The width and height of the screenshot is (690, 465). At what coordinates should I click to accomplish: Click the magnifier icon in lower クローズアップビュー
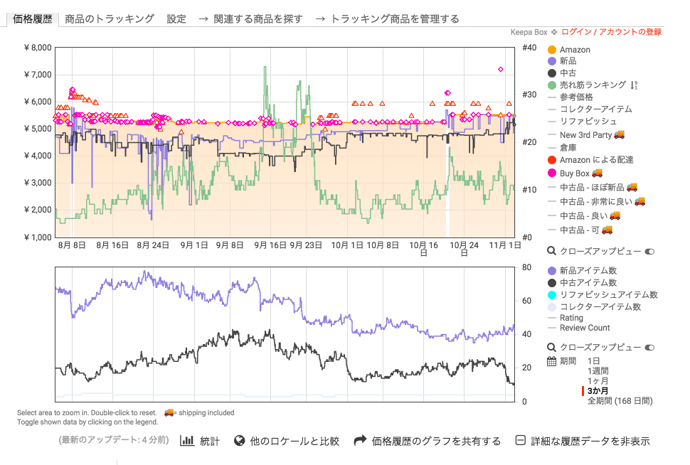[551, 347]
